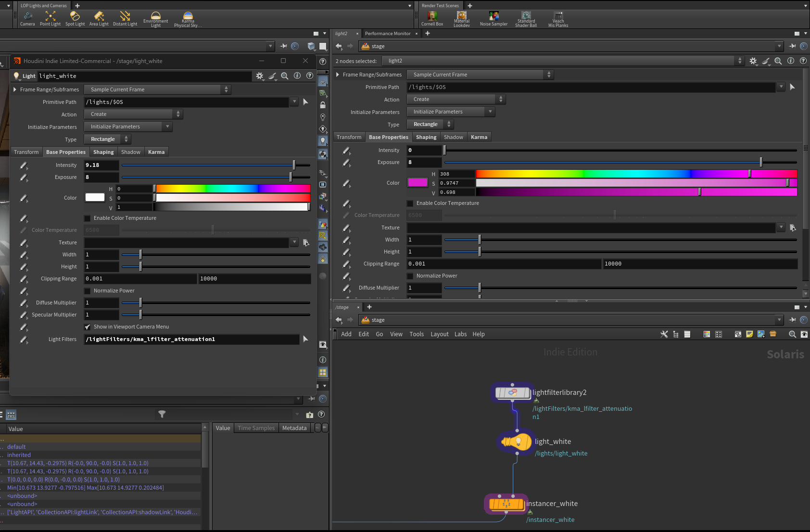This screenshot has width=810, height=532.
Task: Click the Light Filters path field
Action: (191, 340)
